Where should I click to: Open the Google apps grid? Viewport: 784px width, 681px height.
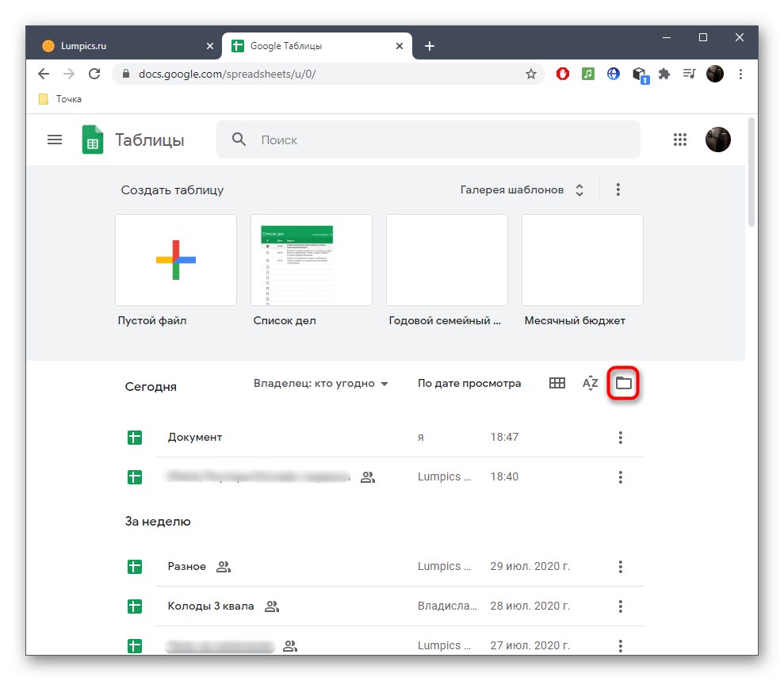[679, 140]
